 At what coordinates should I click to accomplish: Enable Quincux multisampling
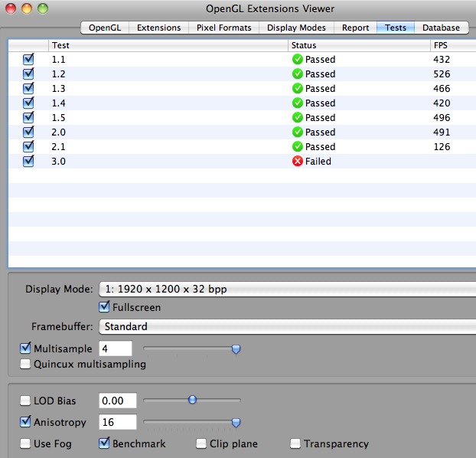[25, 364]
